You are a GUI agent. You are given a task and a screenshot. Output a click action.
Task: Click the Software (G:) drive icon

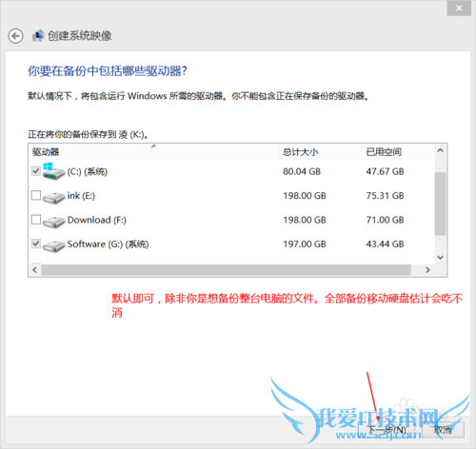pyautogui.click(x=53, y=246)
